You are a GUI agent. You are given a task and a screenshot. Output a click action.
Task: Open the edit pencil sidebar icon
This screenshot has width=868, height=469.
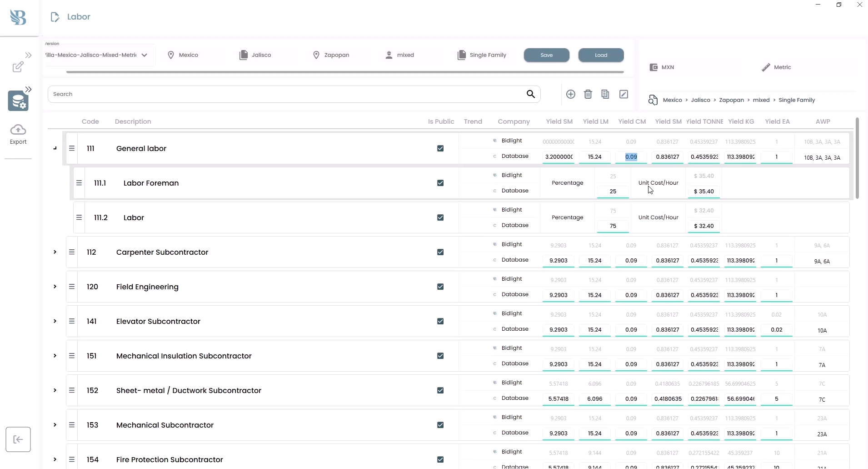coord(18,67)
